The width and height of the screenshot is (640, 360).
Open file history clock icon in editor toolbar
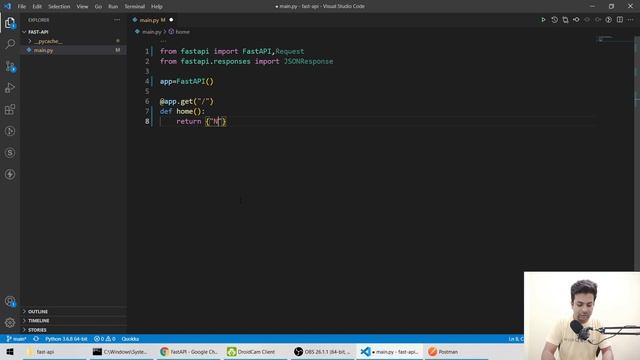point(554,20)
